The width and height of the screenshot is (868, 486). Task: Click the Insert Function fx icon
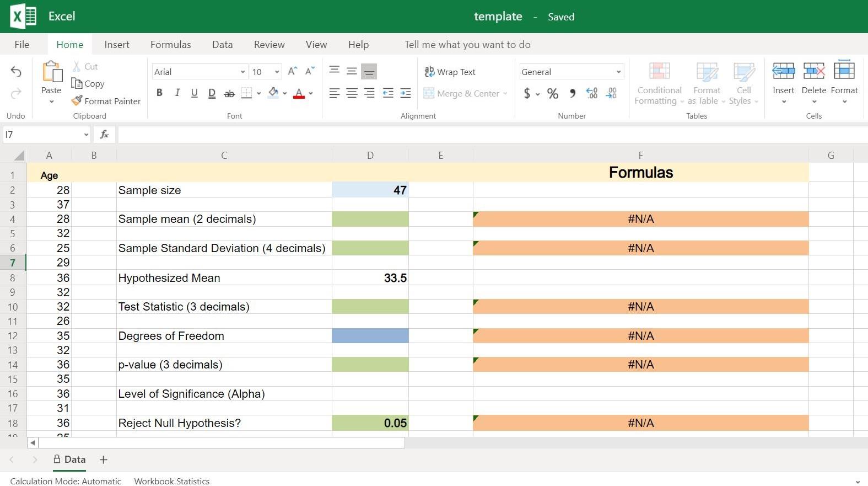click(104, 135)
